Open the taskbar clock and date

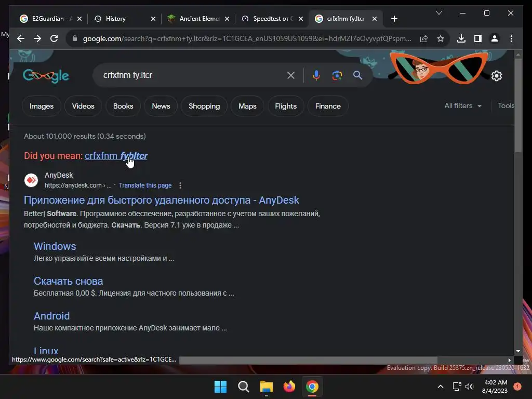495,387
